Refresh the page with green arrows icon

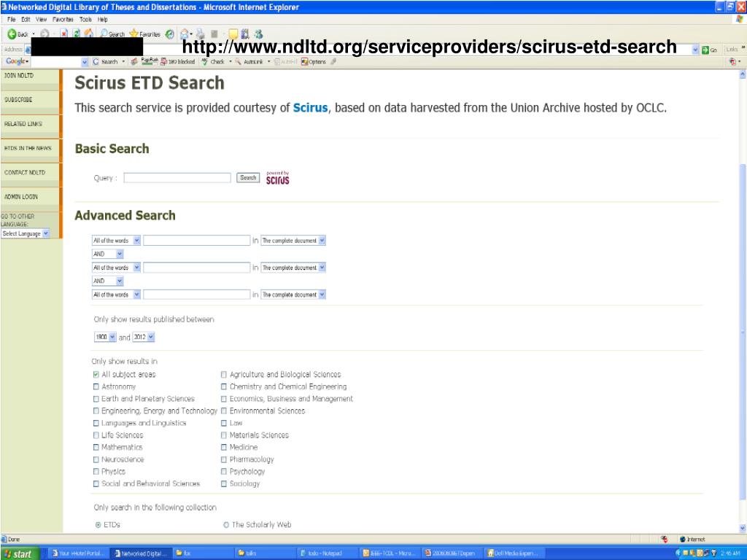coord(76,34)
